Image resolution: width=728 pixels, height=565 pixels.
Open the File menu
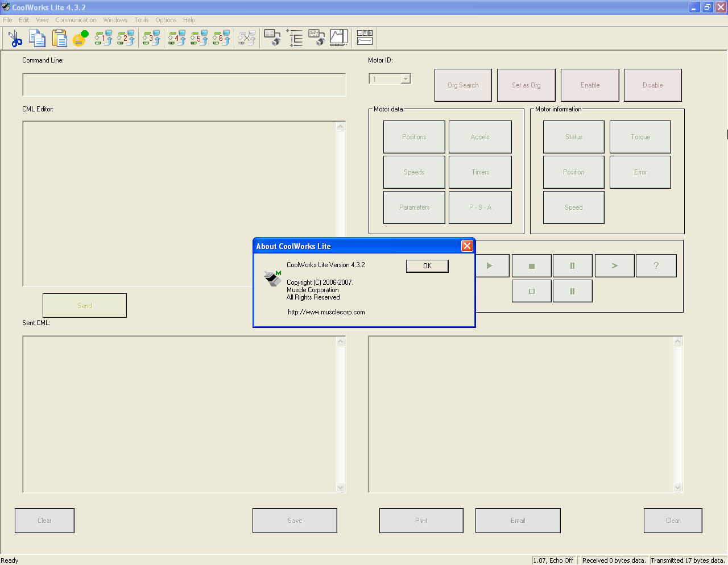[x=7, y=20]
